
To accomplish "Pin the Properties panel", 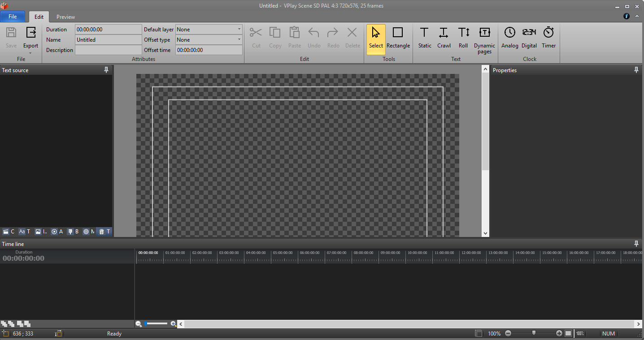I will tap(636, 70).
